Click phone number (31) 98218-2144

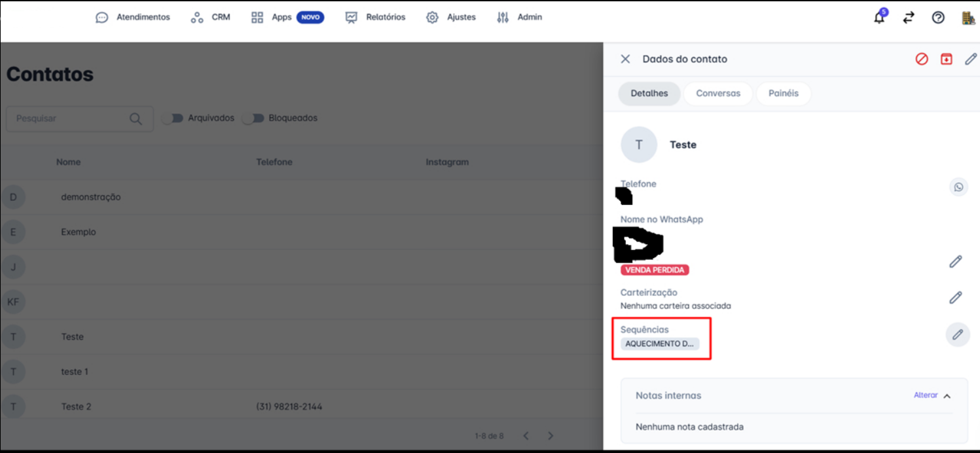[289, 407]
